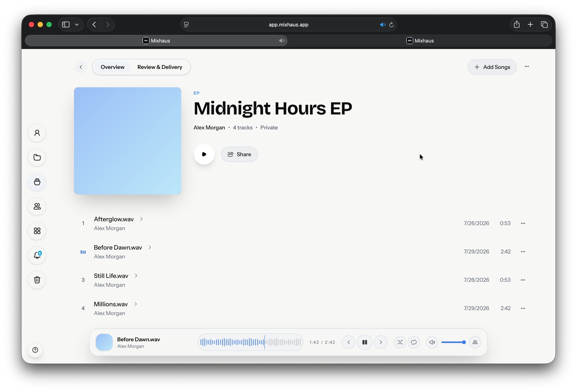
Task: Expand Before Dawn.wav chevron
Action: tap(150, 247)
